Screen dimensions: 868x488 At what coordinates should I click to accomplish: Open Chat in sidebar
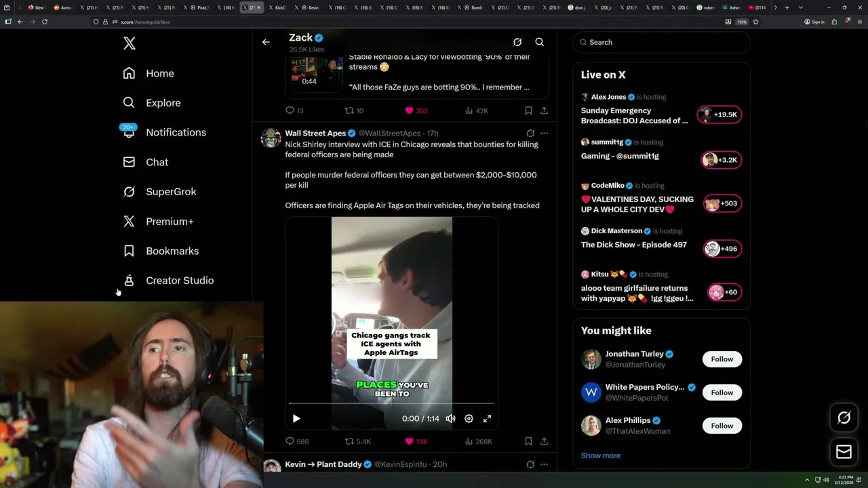coord(146,162)
